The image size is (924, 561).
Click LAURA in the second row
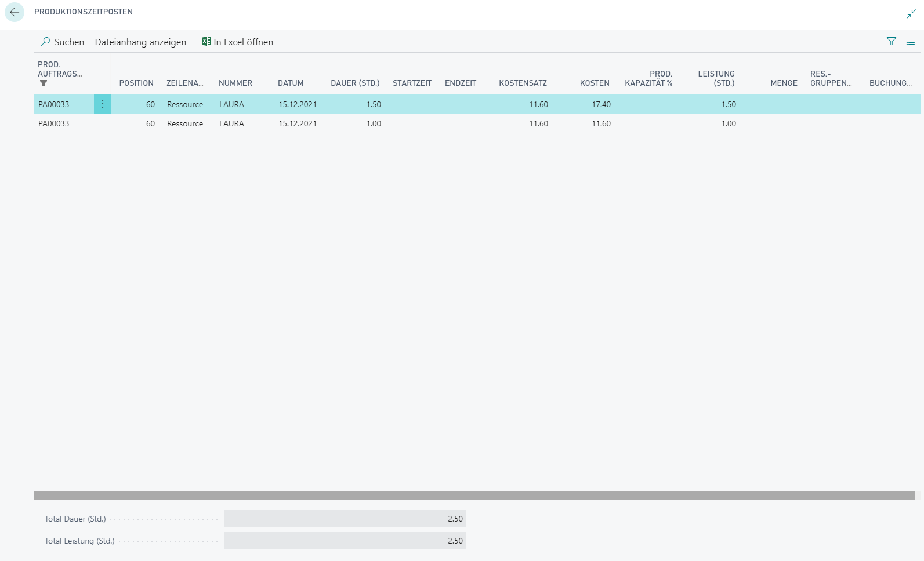pyautogui.click(x=231, y=123)
